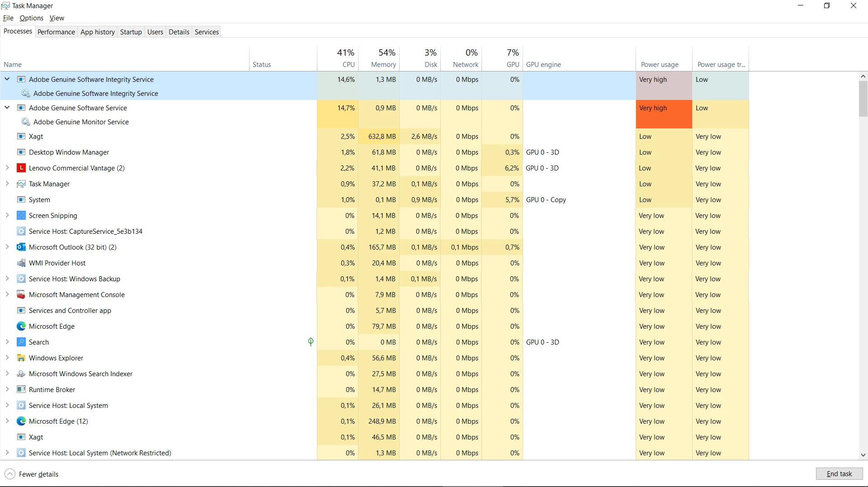Click Fewer details toggle button

tap(32, 474)
